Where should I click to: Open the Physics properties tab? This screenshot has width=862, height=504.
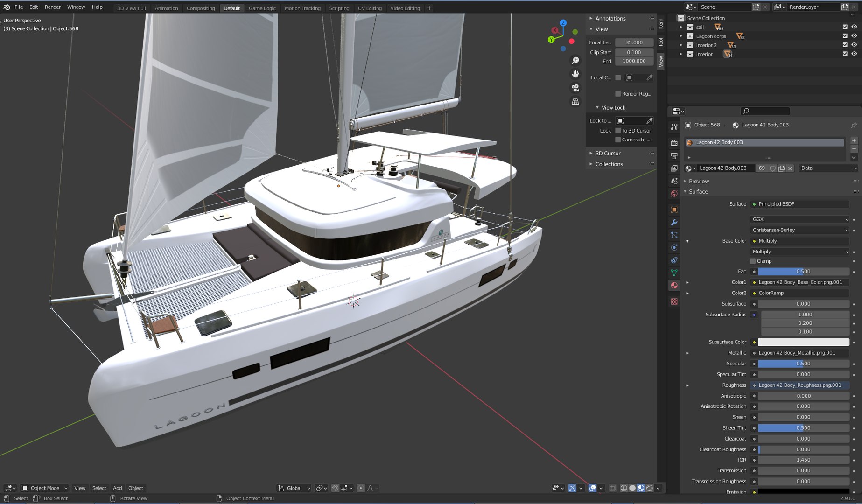click(x=674, y=247)
